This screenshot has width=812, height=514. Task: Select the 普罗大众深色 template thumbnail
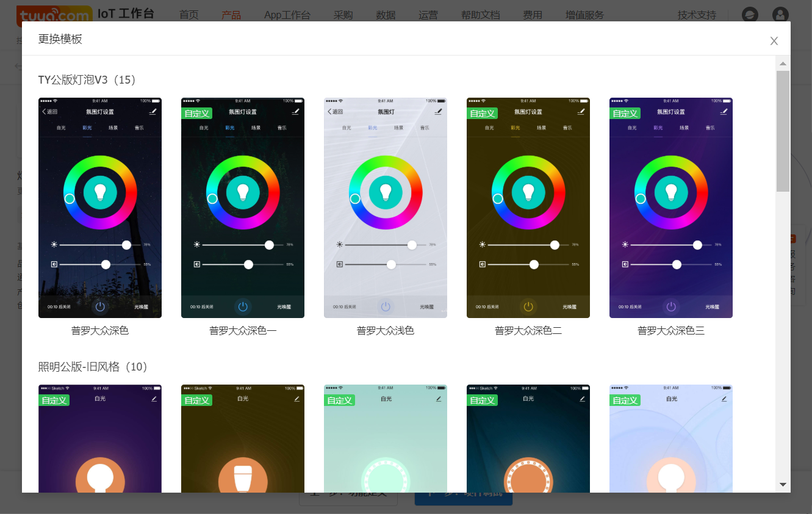click(x=100, y=208)
